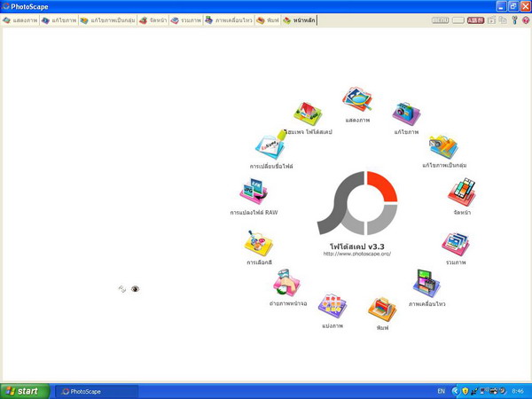Switch to the รวมภาพ tab
Image resolution: width=532 pixels, height=399 pixels.
click(186, 20)
